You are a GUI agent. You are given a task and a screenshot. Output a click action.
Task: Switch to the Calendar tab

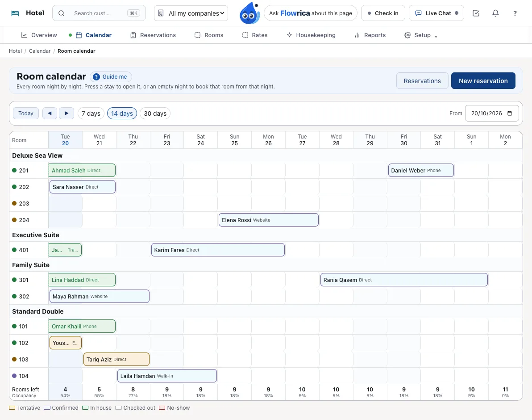(x=94, y=35)
